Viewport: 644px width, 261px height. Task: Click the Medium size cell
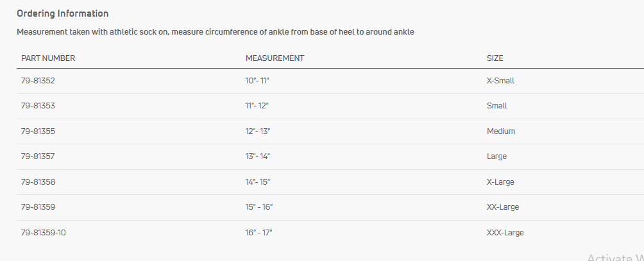click(x=501, y=131)
